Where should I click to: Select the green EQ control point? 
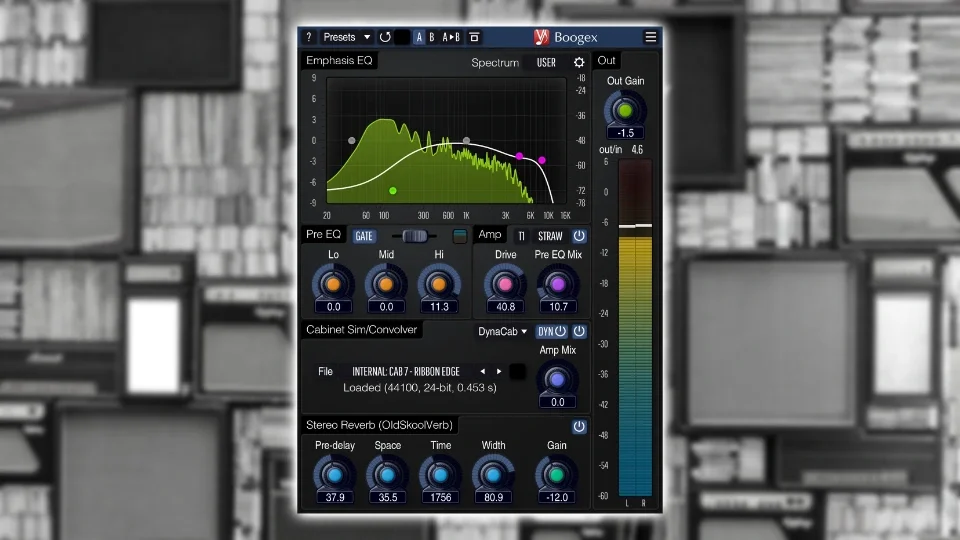393,191
